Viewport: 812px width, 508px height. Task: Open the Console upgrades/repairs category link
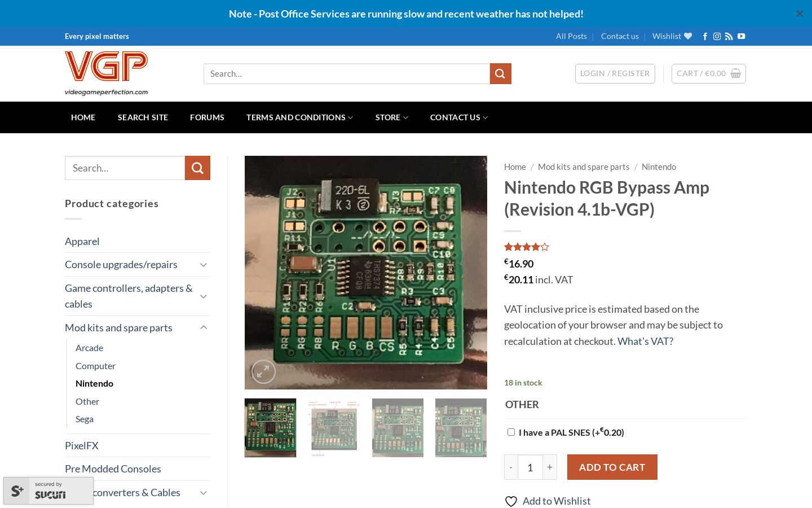coord(121,264)
